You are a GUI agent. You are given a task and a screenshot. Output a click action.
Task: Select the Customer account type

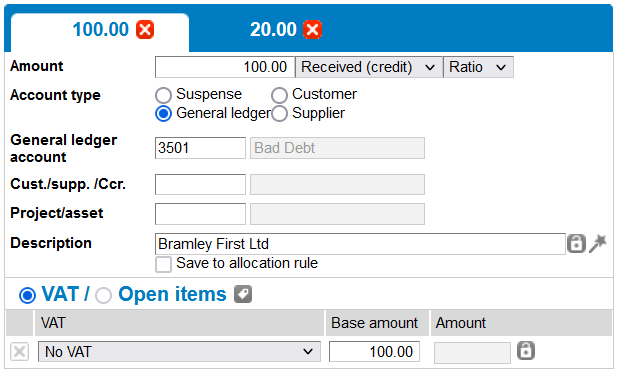coord(279,95)
